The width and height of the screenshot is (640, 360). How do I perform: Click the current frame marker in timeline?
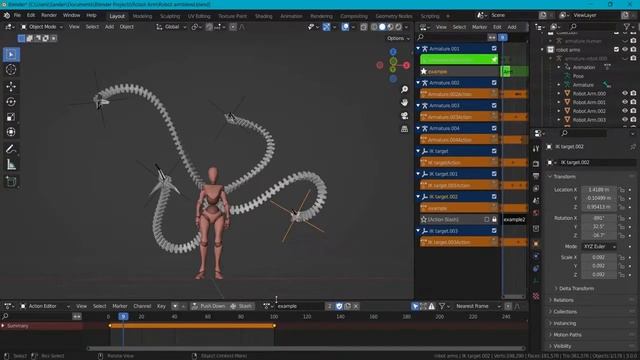click(x=123, y=316)
